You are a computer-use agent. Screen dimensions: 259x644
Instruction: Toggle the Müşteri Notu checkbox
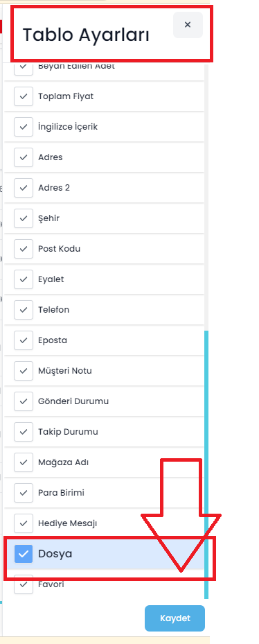point(24,371)
